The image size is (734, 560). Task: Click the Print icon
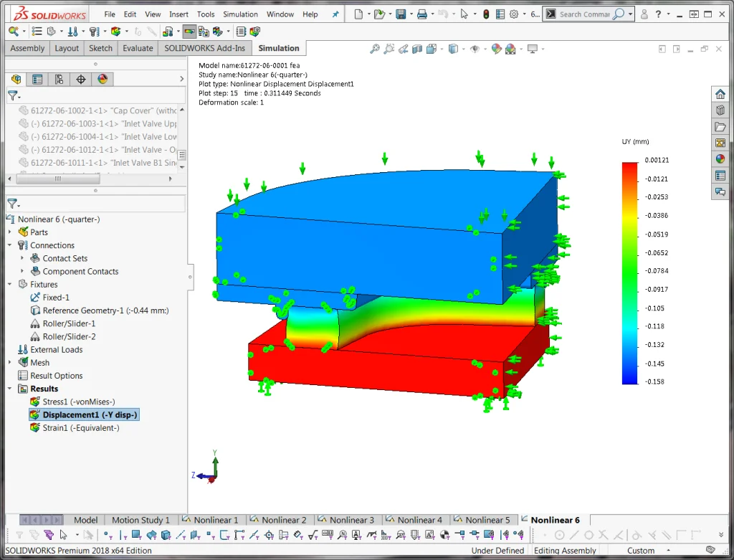[x=422, y=14]
